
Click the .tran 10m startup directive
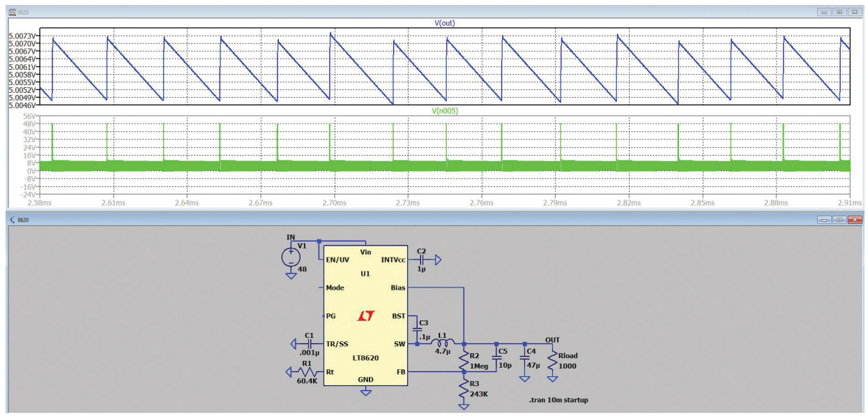click(x=558, y=400)
